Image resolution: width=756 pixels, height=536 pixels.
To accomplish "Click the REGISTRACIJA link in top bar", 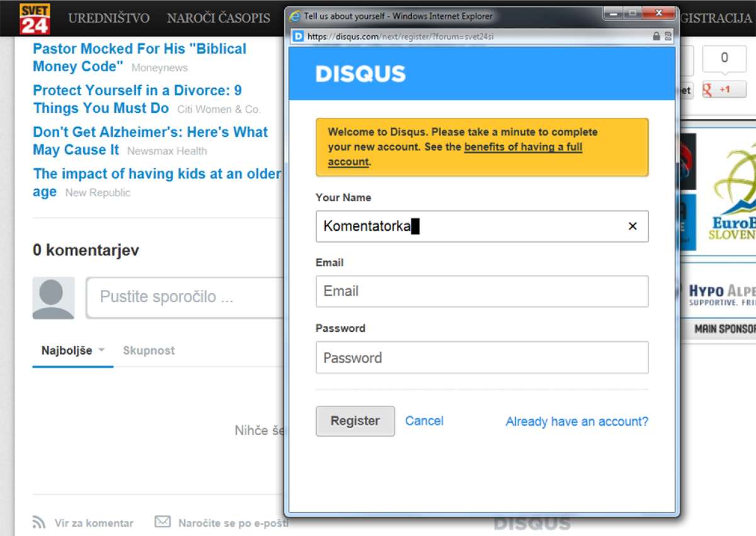I will coord(717,18).
